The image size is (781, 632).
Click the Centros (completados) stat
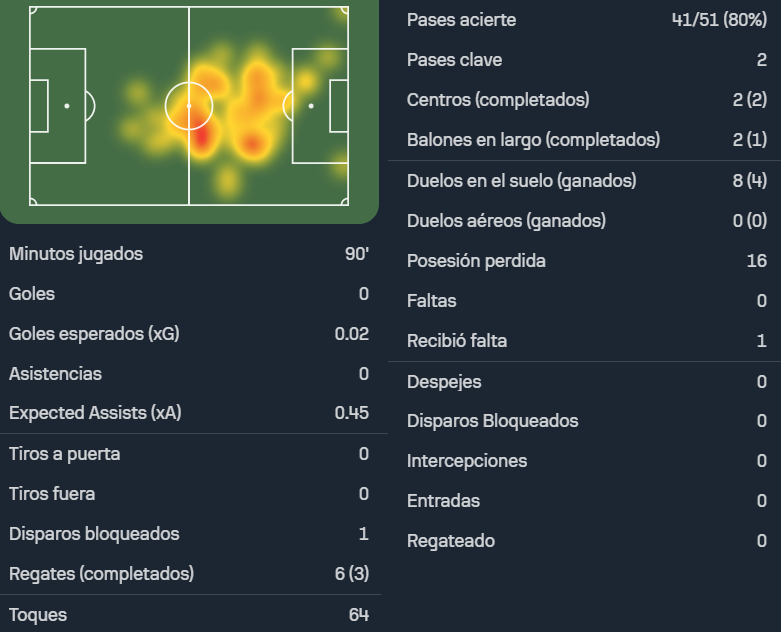[x=586, y=100]
